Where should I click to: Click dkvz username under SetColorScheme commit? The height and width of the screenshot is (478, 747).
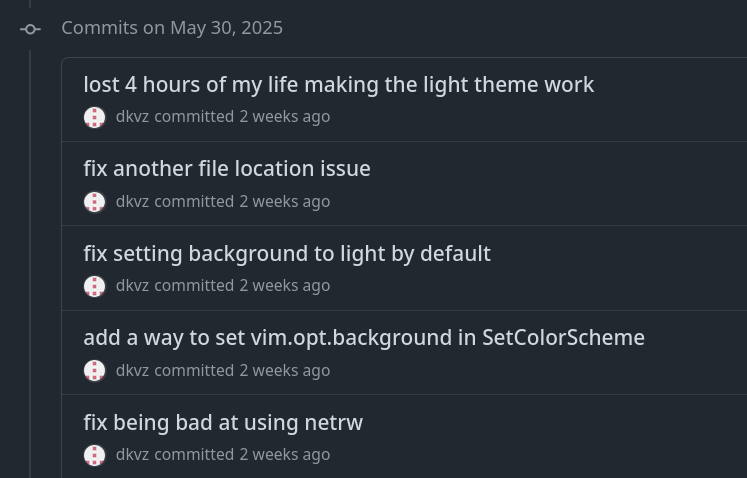pos(132,371)
